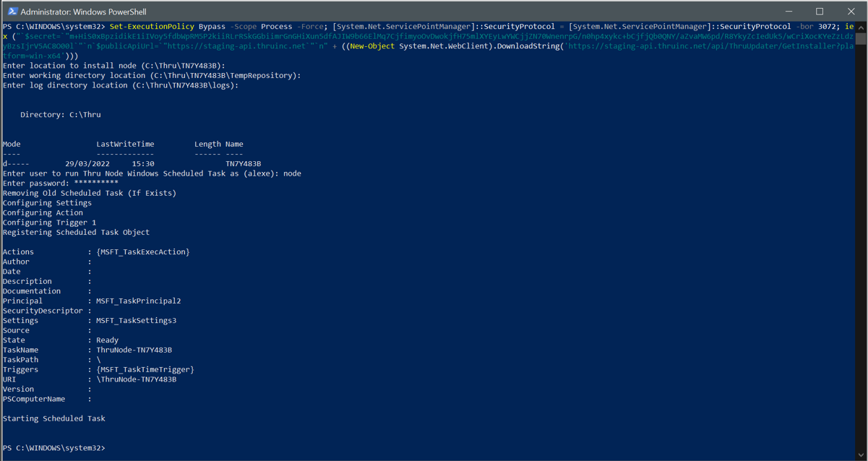Click the TN7Y483B directory listing name

click(x=244, y=164)
